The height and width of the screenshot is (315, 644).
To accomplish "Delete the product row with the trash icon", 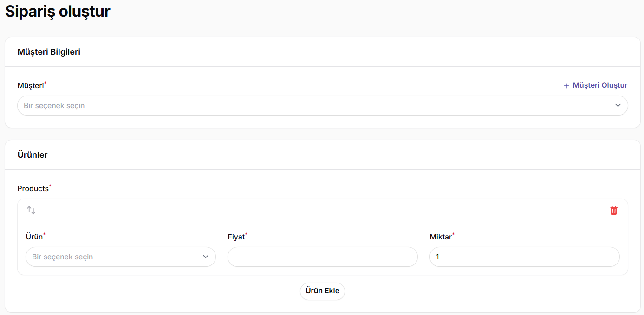I will 614,211.
